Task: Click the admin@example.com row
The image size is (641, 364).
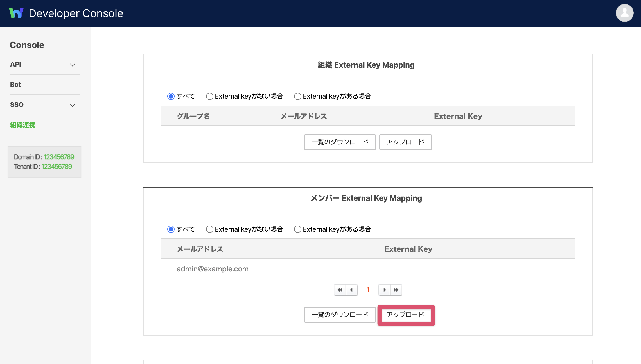Action: (368, 269)
